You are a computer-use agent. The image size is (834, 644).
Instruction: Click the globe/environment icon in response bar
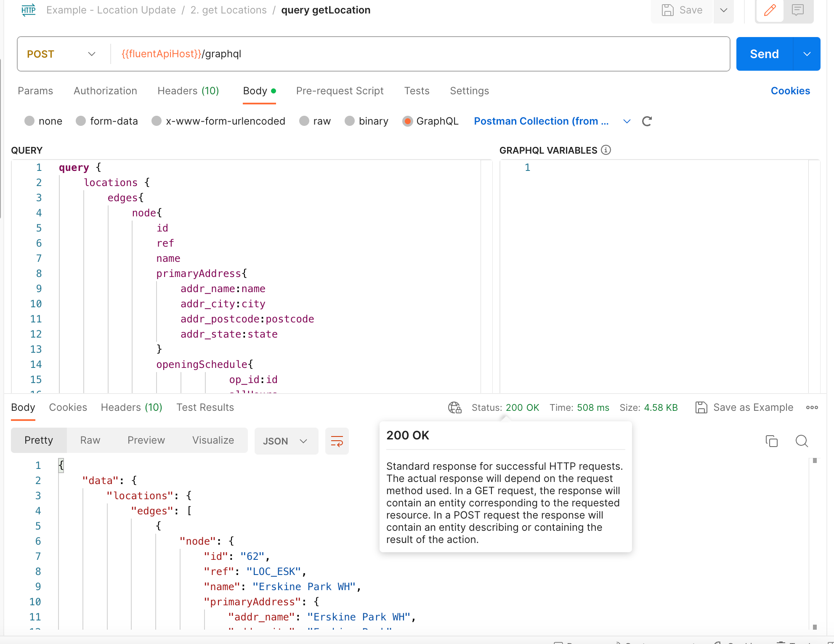tap(454, 407)
